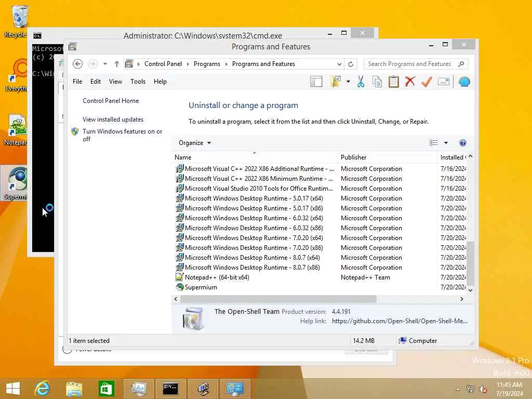Sort by the Name column header
Image resolution: width=532 pixels, height=399 pixels.
pyautogui.click(x=255, y=157)
